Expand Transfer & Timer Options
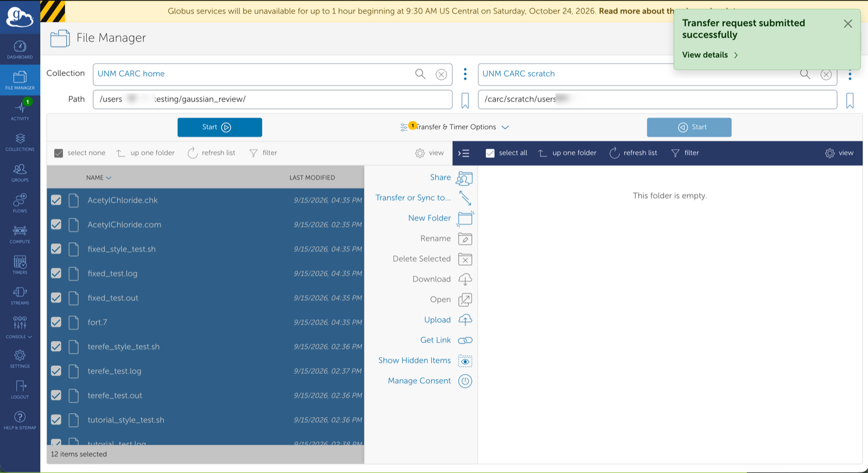This screenshot has width=868, height=473. tap(455, 127)
